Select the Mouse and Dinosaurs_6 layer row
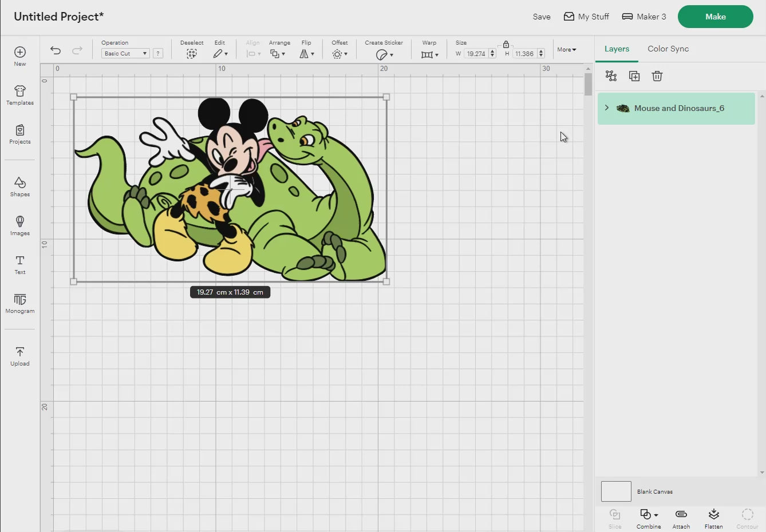The width and height of the screenshot is (766, 532). tap(676, 109)
